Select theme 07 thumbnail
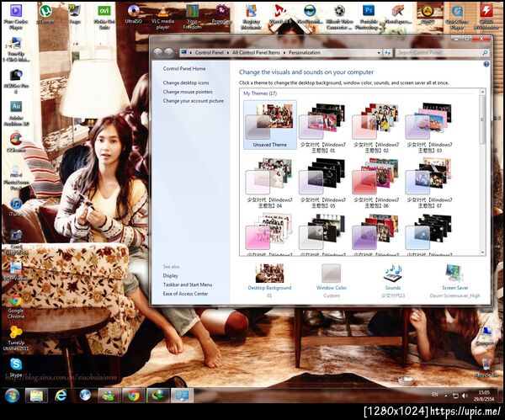This screenshot has height=420, width=505. [x=429, y=183]
